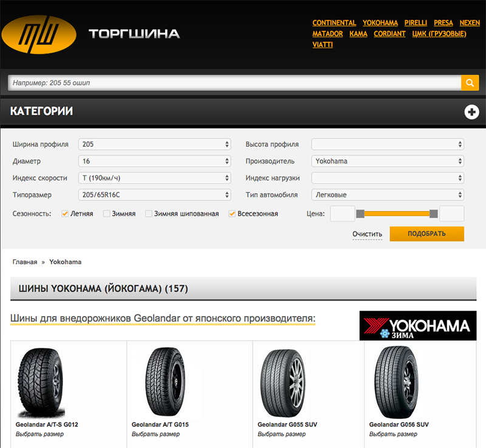Enable the Зимняя season checkbox
486x448 pixels.
106,214
